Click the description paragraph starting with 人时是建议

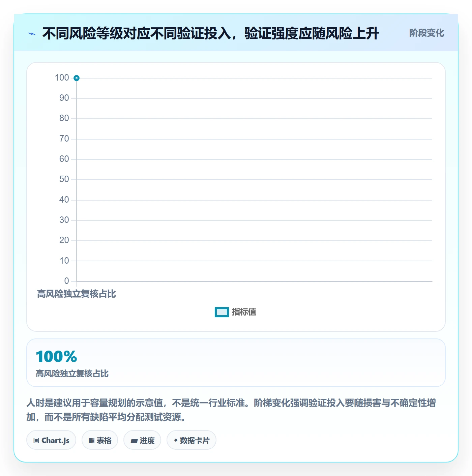point(231,410)
